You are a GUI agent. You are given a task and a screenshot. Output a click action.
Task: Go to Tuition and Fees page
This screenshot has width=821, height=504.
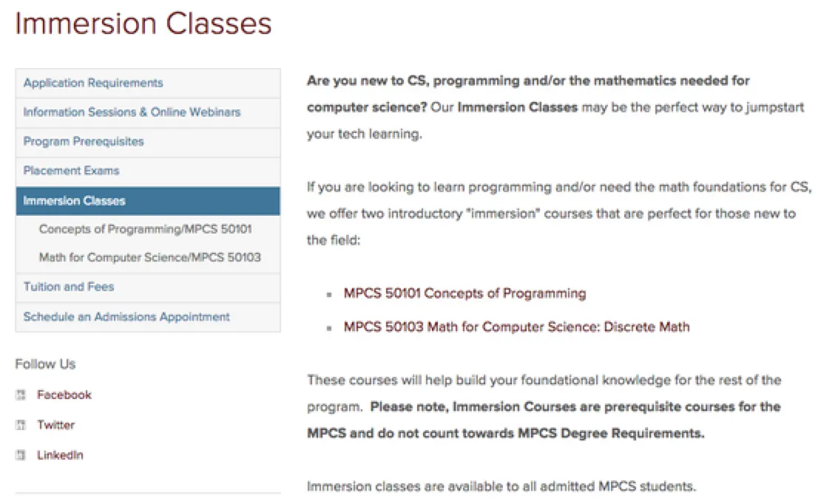click(x=69, y=287)
